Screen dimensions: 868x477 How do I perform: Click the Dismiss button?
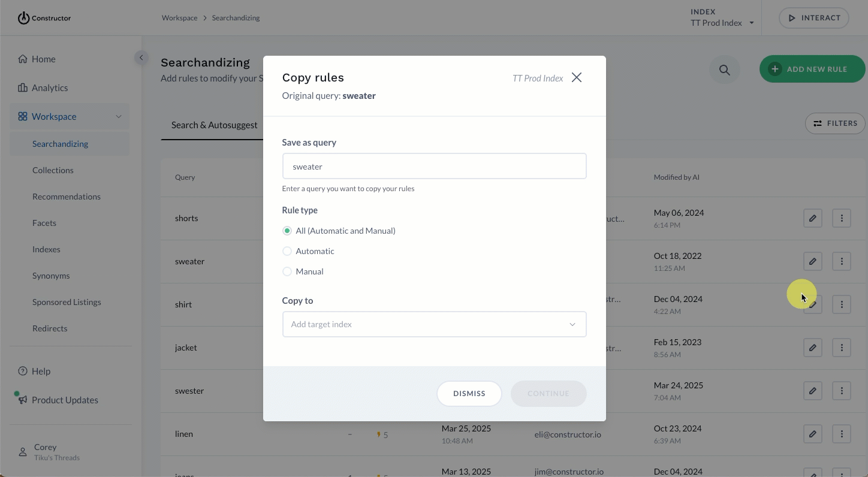pyautogui.click(x=469, y=394)
